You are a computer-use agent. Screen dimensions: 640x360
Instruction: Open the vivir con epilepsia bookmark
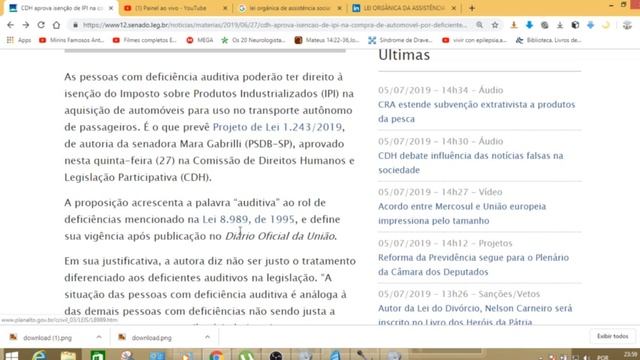coord(475,40)
